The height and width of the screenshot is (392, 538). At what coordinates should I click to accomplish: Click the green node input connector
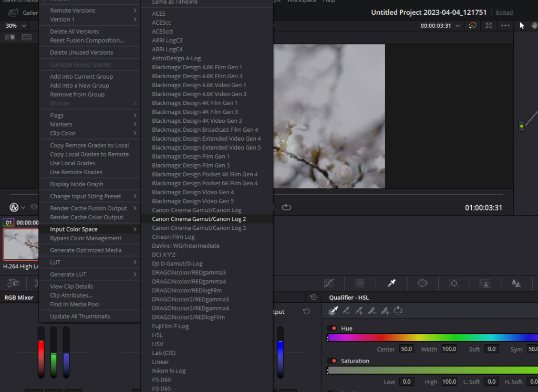[x=522, y=126]
